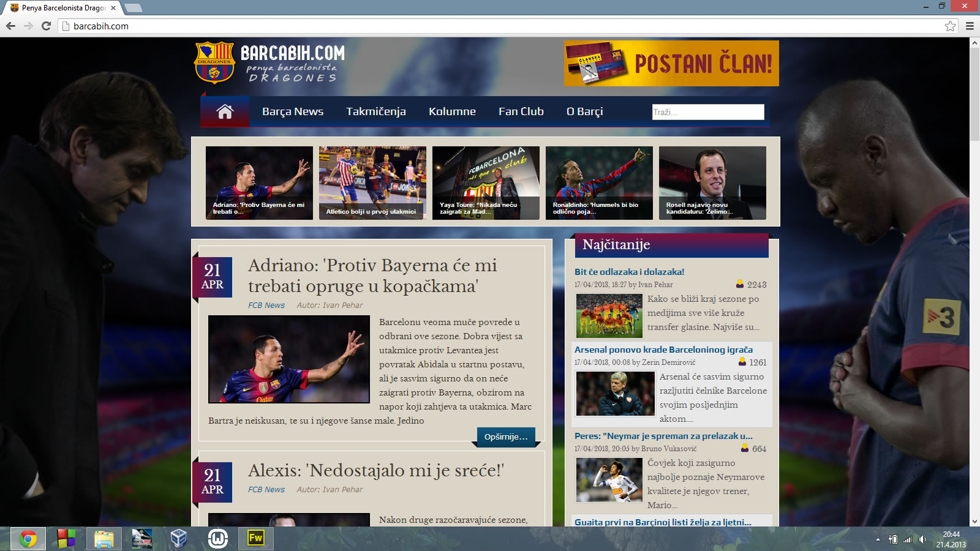The height and width of the screenshot is (551, 980).
Task: Open Atletico bolji u prvoj utakmici thumbnail
Action: (372, 183)
